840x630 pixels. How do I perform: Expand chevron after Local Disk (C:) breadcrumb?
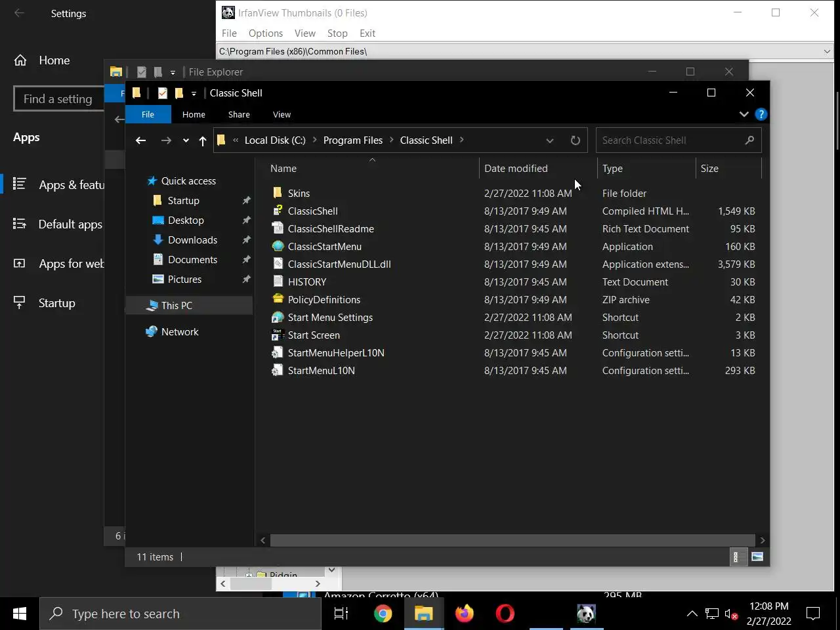pos(314,140)
